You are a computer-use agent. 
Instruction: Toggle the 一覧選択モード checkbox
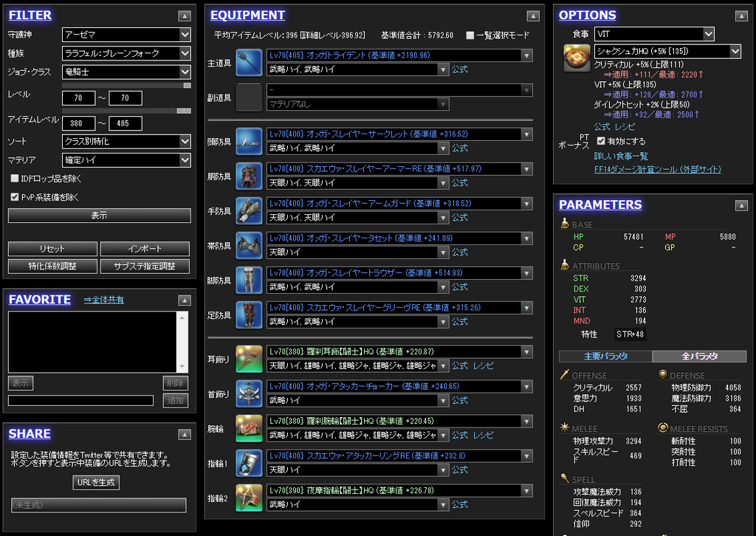tap(470, 35)
